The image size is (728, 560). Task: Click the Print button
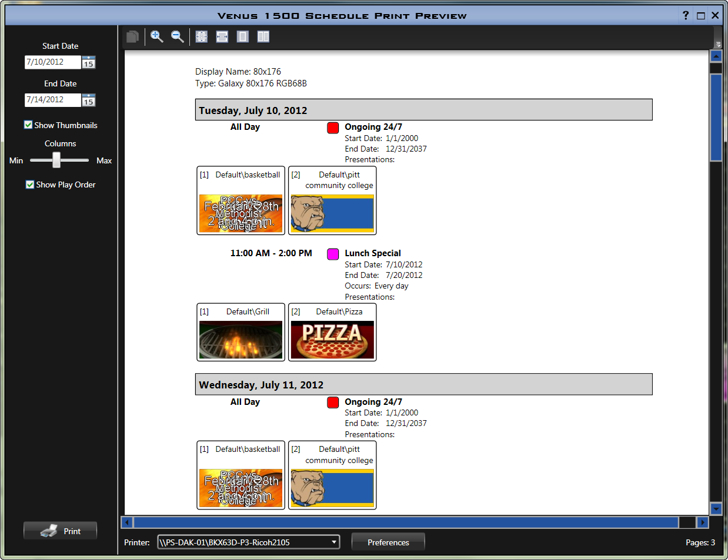tap(61, 531)
